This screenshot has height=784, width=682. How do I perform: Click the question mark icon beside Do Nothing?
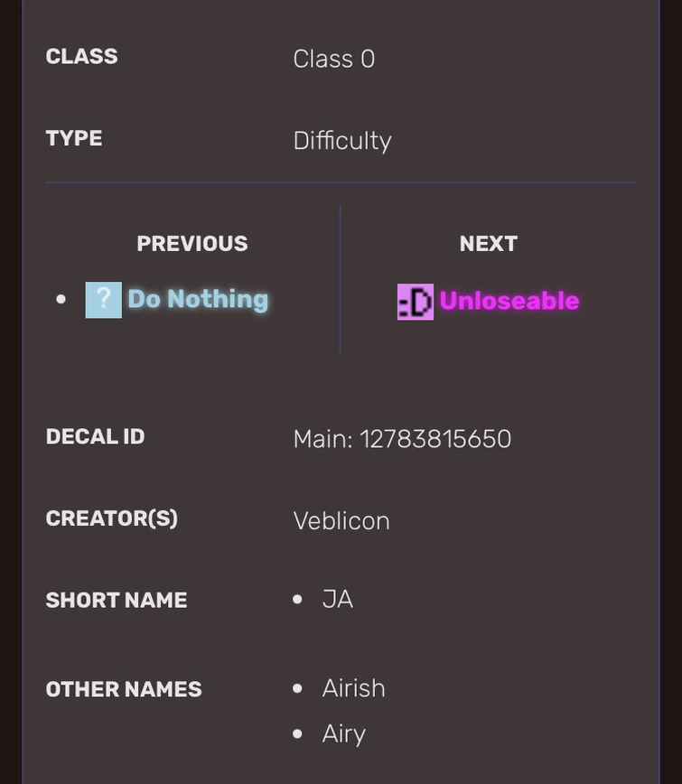click(103, 300)
